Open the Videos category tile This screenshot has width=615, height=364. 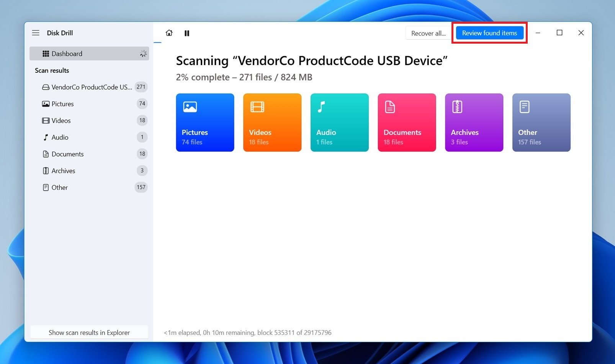(x=272, y=122)
